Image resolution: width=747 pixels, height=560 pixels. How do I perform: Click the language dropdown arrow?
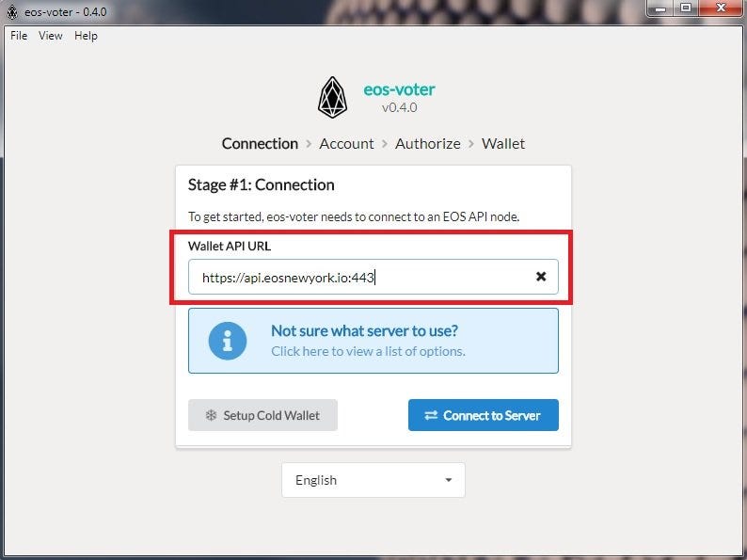pos(449,480)
